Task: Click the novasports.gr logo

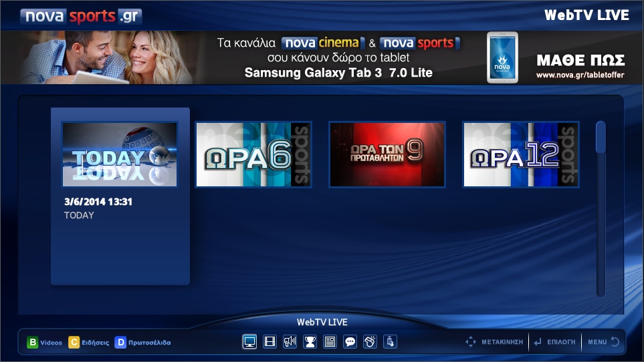Action: (81, 17)
